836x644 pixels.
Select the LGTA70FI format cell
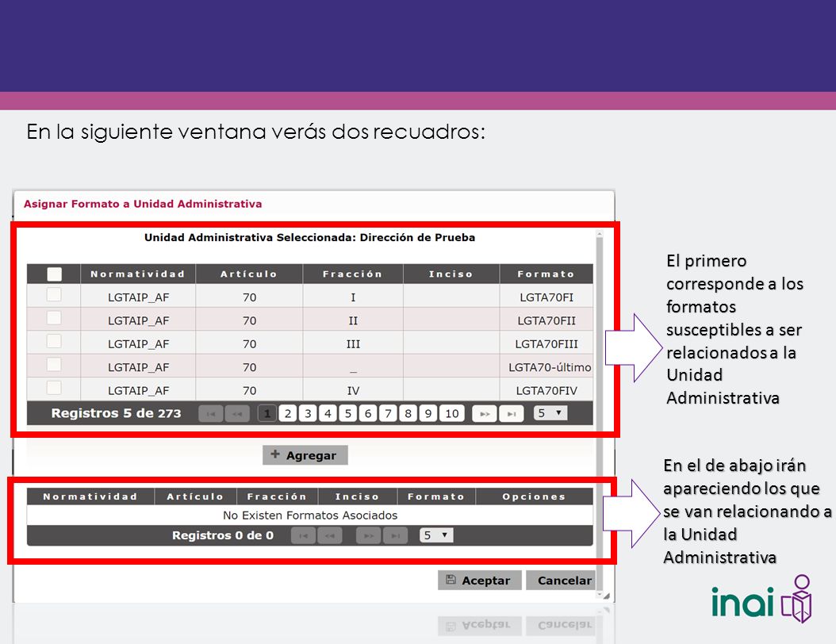(x=546, y=297)
